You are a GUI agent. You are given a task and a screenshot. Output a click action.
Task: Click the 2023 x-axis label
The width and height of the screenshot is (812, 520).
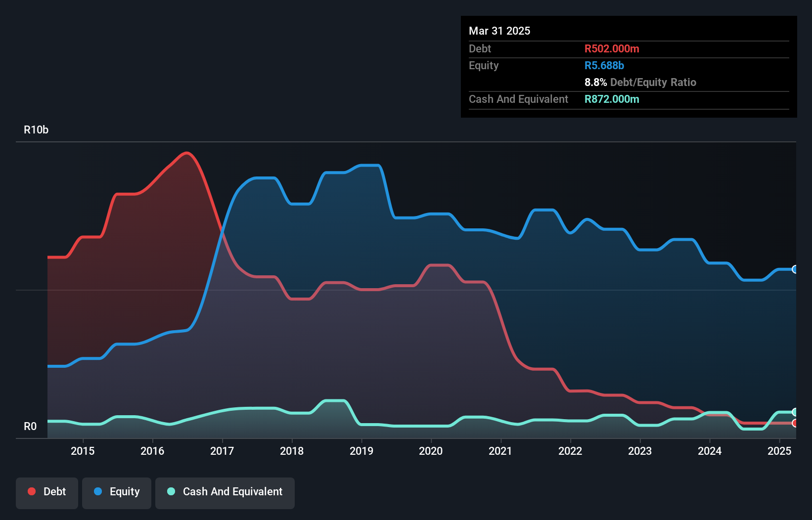pyautogui.click(x=640, y=451)
